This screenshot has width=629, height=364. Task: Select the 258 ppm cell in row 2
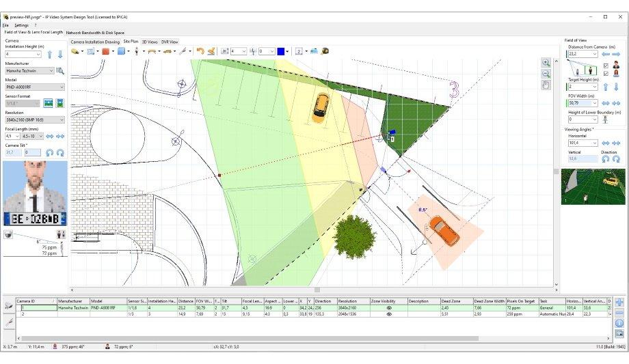(x=522, y=314)
